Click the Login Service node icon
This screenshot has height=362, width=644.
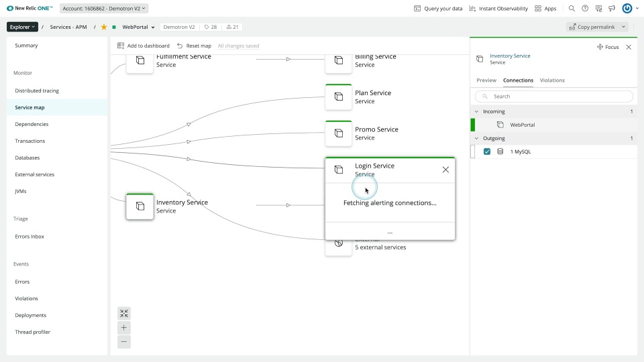(x=339, y=170)
